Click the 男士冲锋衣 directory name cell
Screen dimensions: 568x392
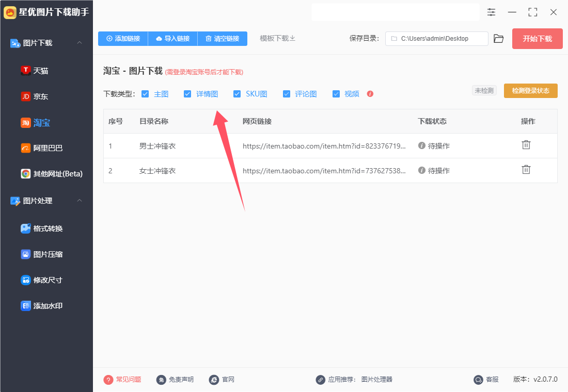tap(157, 146)
